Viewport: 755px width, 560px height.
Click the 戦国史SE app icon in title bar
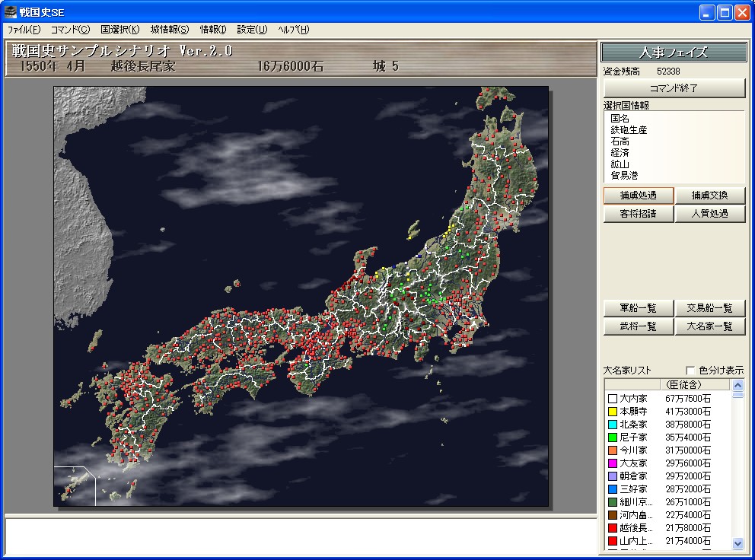(x=10, y=11)
